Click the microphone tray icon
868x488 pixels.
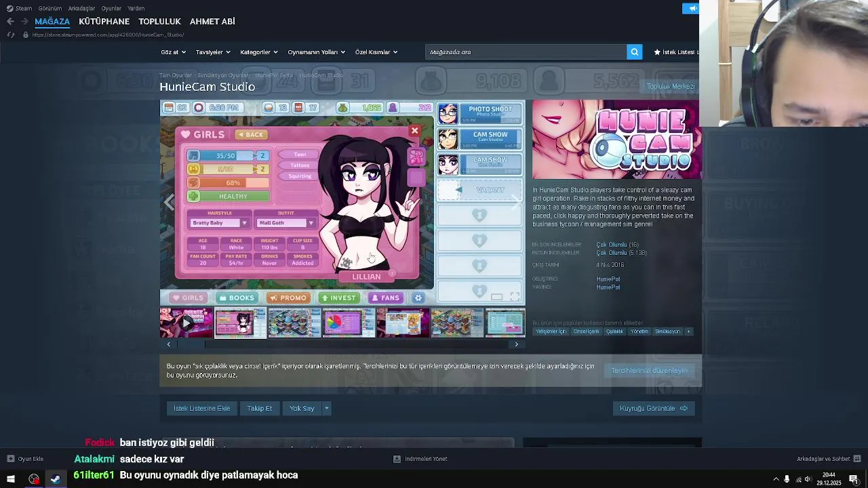pos(787,479)
